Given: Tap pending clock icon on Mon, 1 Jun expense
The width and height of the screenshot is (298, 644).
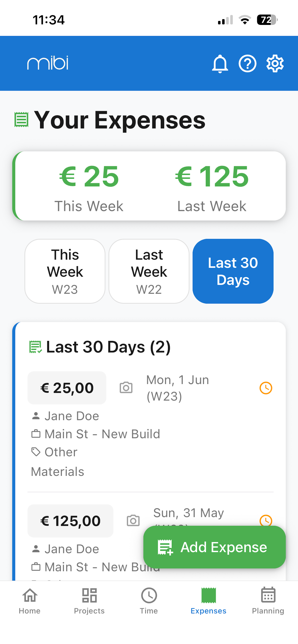Looking at the screenshot, I should click(266, 388).
